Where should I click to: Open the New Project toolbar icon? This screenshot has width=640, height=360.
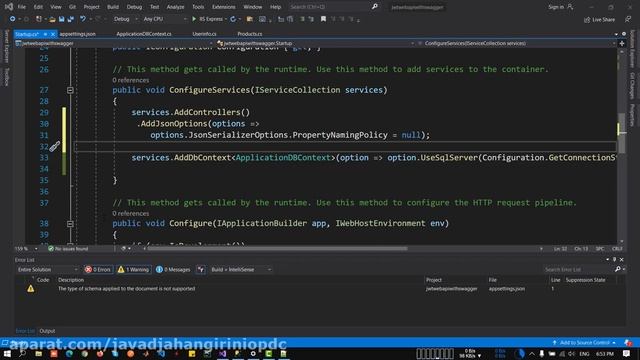[x=39, y=19]
